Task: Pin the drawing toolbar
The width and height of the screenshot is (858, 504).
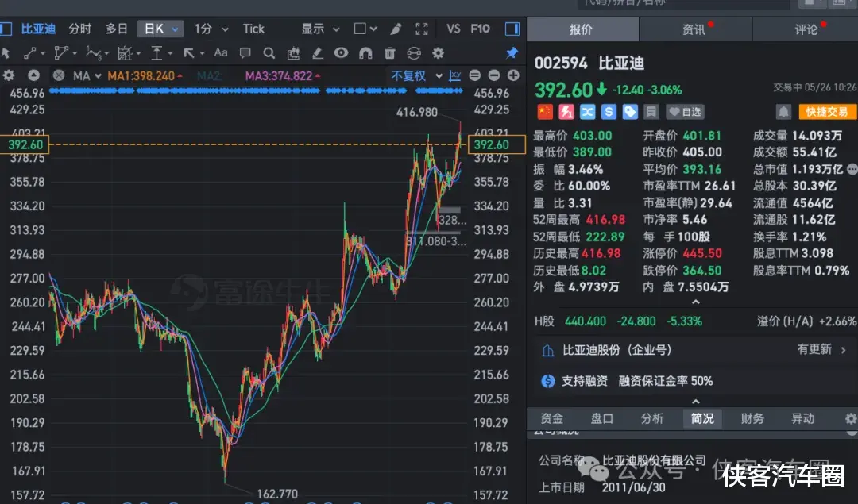Action: (x=512, y=52)
